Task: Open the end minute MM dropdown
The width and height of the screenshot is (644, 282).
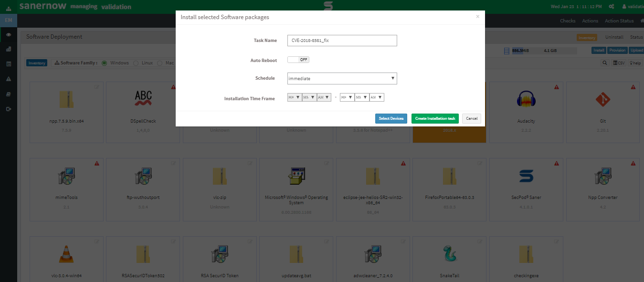Action: [362, 97]
